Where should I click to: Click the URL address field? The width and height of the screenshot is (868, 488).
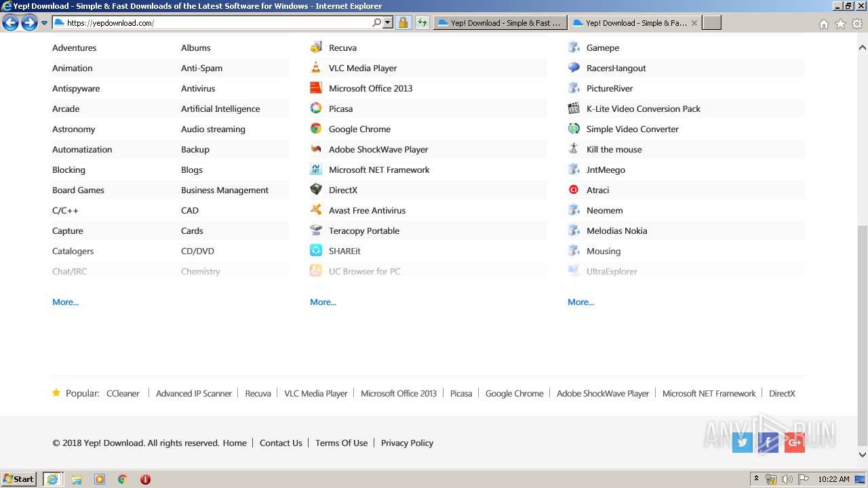pos(217,22)
